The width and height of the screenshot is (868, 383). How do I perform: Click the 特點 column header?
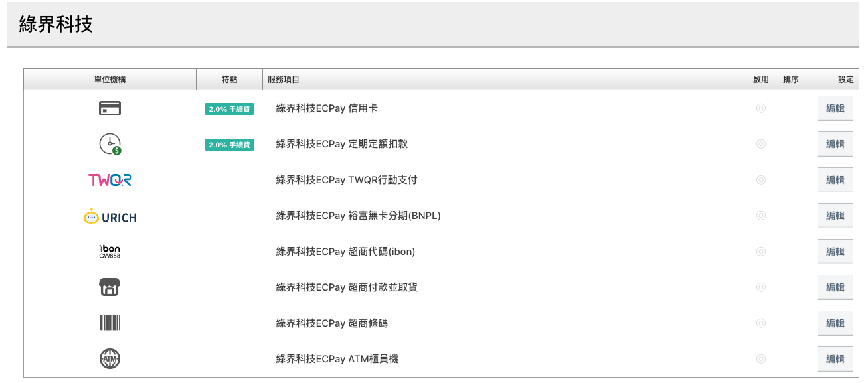click(229, 80)
